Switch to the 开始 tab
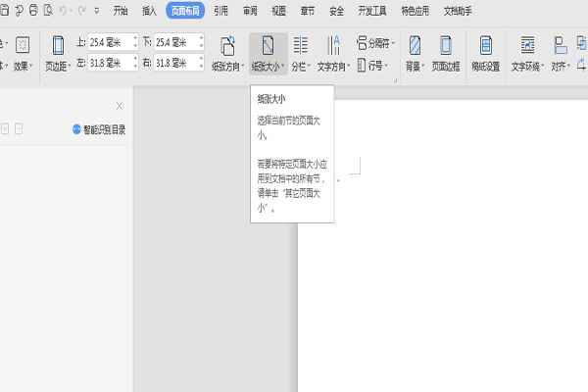 coord(121,11)
